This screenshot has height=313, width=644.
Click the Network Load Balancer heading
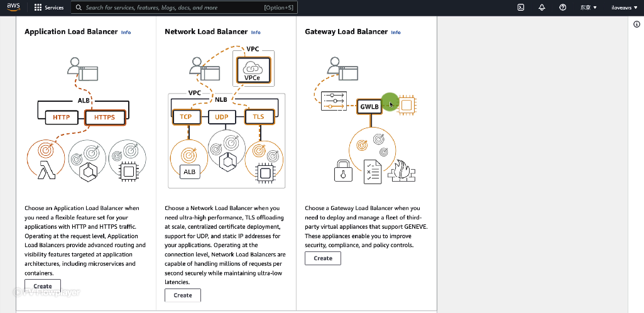tap(206, 31)
